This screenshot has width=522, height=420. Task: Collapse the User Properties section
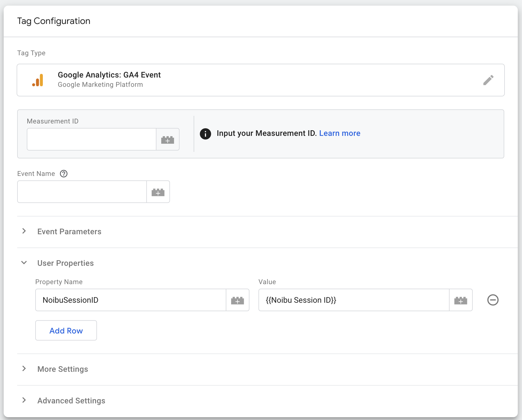point(24,263)
